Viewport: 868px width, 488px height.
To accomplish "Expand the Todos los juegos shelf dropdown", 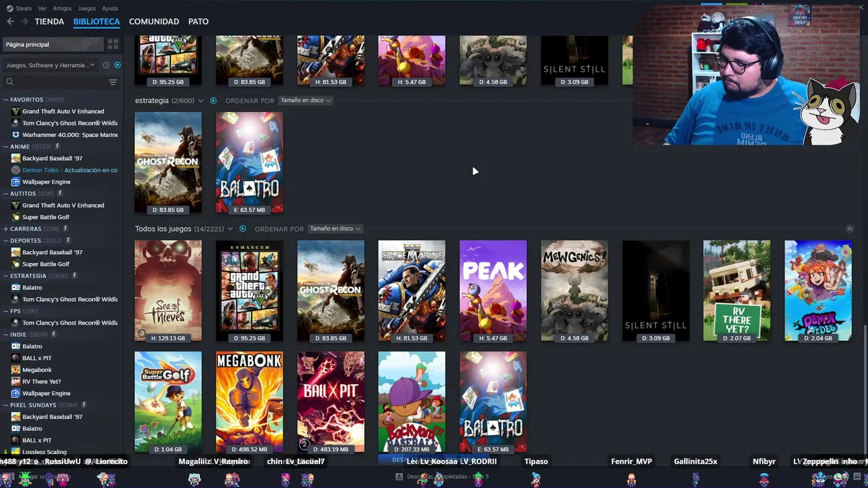I will 231,228.
